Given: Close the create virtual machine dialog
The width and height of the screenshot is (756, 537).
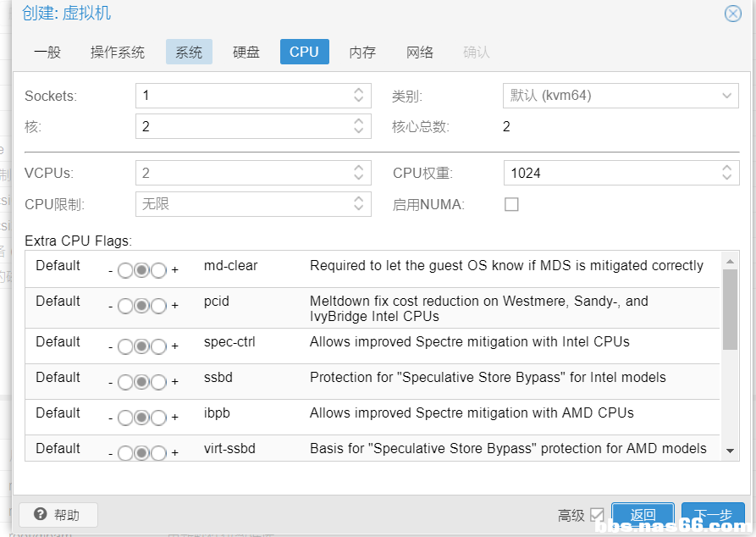Looking at the screenshot, I should (x=733, y=14).
